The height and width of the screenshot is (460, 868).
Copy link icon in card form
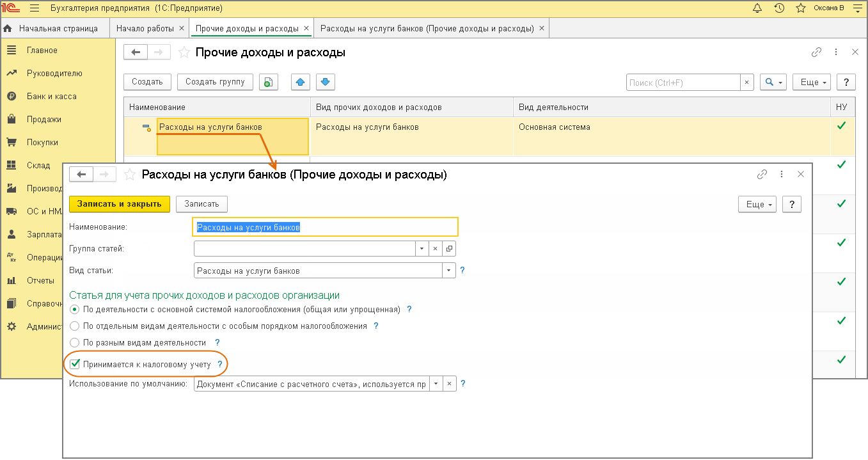point(762,174)
